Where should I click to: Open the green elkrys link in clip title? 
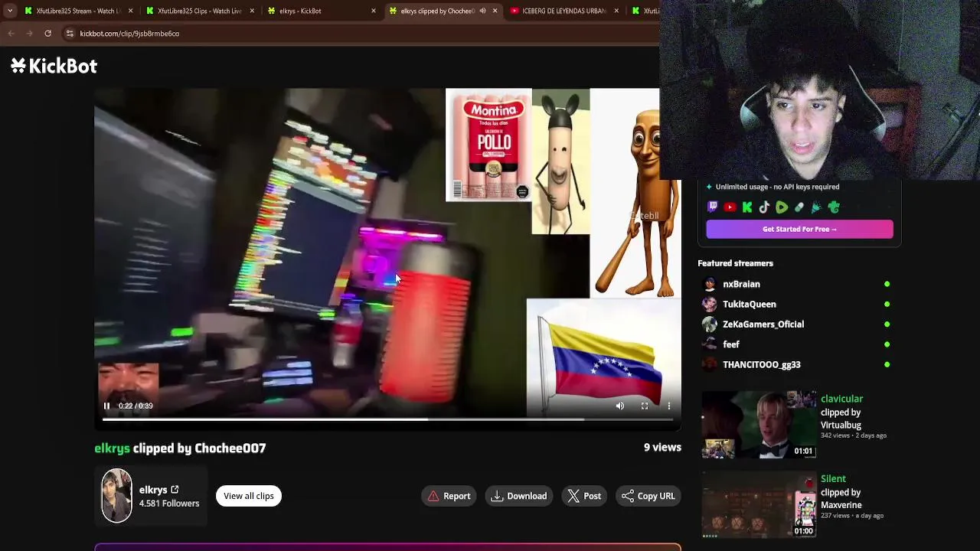(112, 448)
